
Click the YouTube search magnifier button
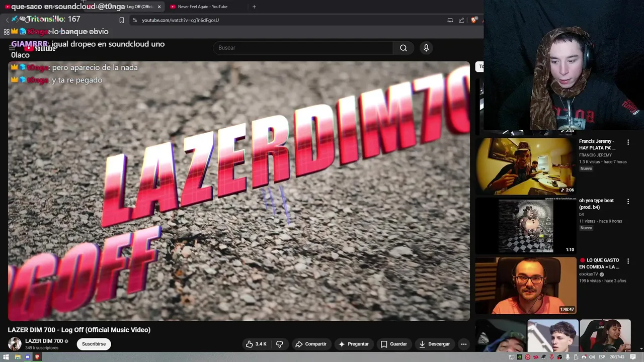point(404,48)
